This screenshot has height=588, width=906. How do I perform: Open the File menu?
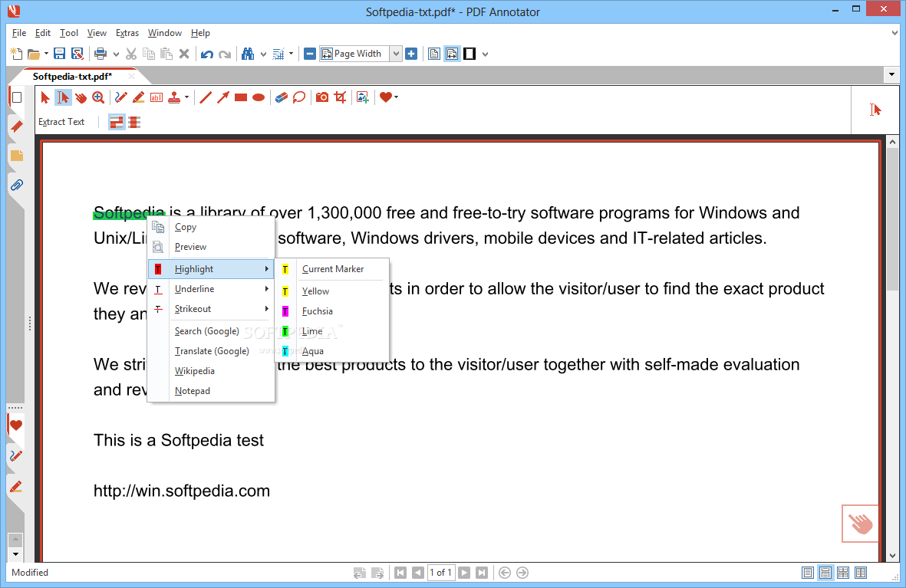click(x=19, y=33)
